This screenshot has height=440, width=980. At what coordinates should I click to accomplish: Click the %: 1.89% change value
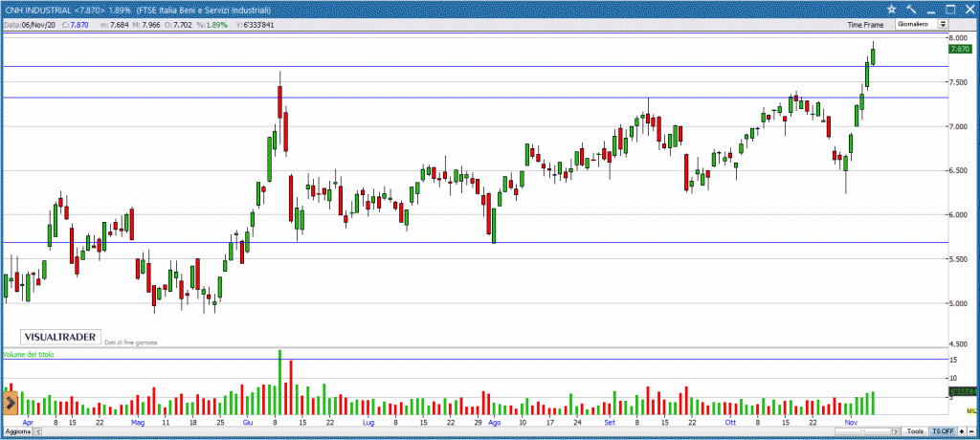click(212, 25)
